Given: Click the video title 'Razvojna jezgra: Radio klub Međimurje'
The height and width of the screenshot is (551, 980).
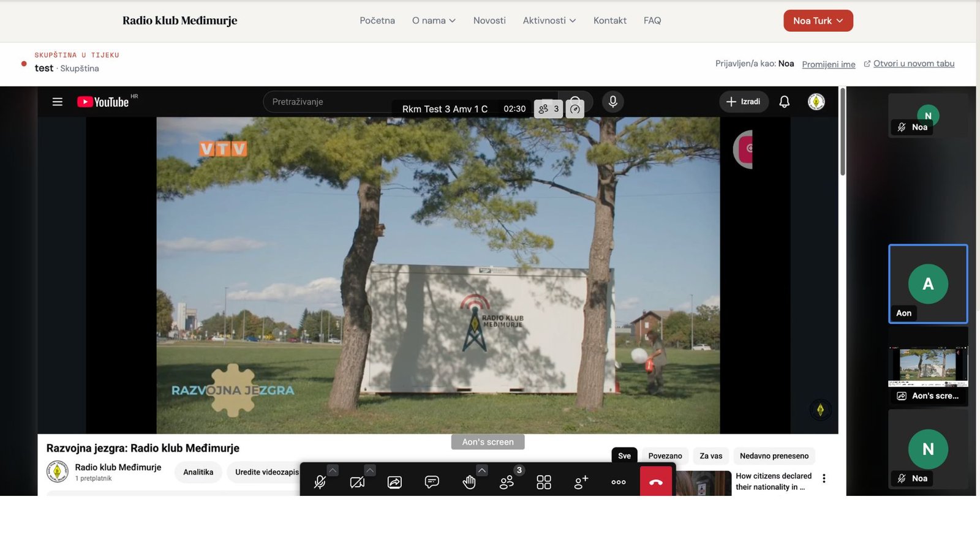Looking at the screenshot, I should (x=143, y=448).
